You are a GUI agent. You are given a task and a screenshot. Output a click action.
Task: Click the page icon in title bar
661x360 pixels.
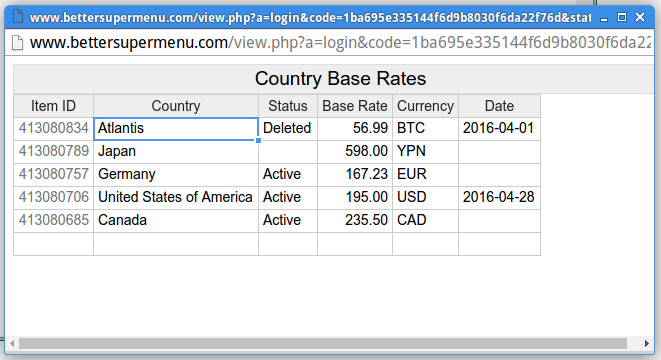[x=18, y=17]
